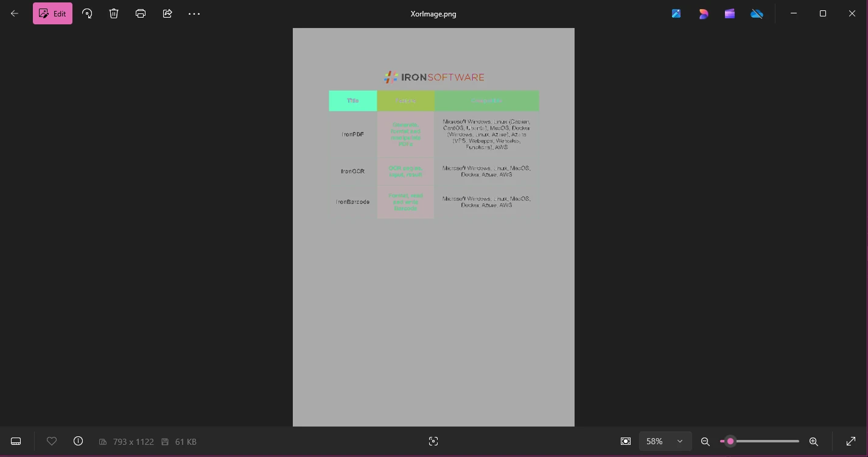Share XorImage.png using the share icon

point(167,13)
